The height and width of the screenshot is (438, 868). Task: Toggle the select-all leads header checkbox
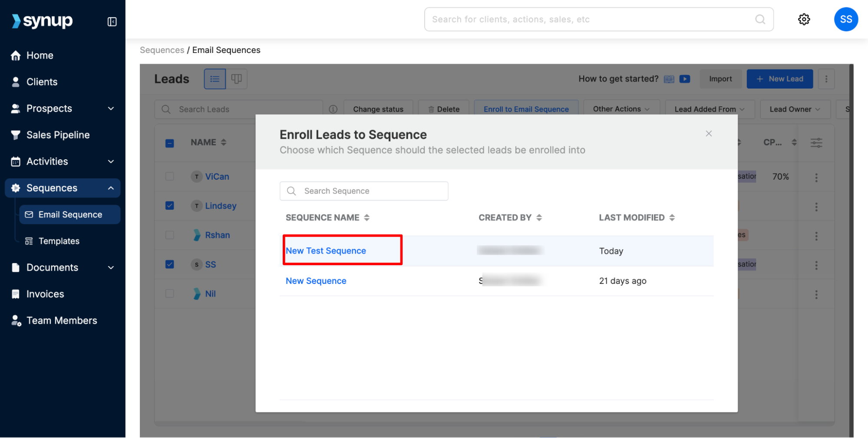click(x=170, y=143)
